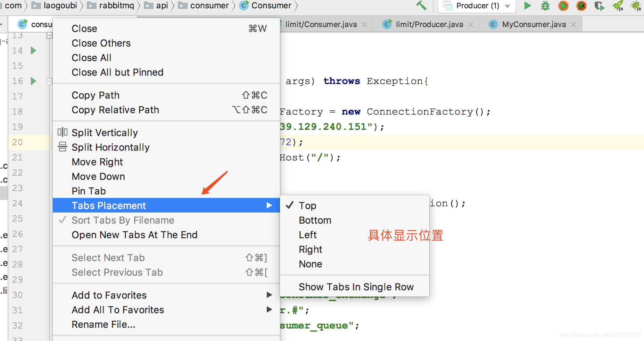
Task: Click the run gutter arrow on line 14
Action: click(33, 51)
